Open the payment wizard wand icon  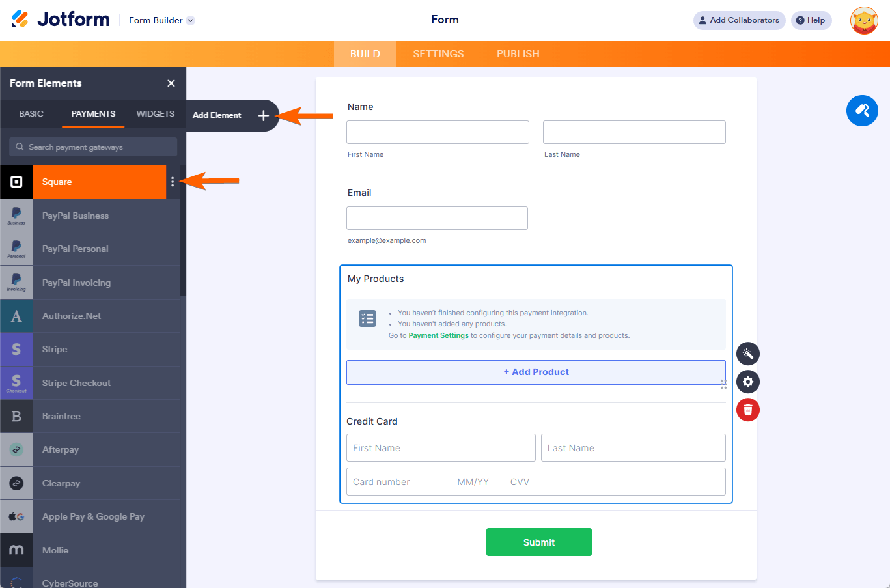tap(747, 354)
